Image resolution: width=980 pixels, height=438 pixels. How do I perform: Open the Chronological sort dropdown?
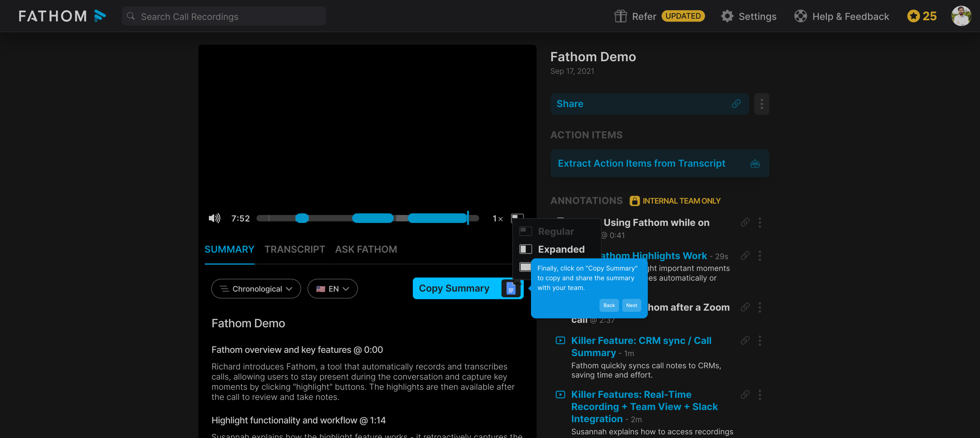point(256,289)
